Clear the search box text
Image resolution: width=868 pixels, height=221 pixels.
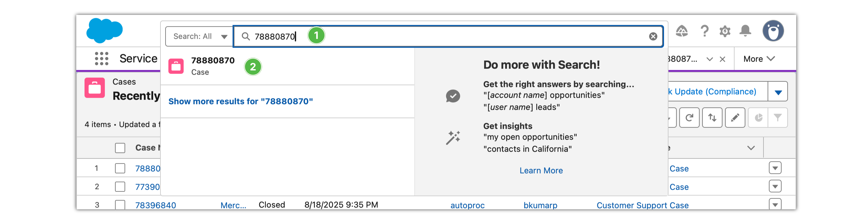click(x=653, y=36)
